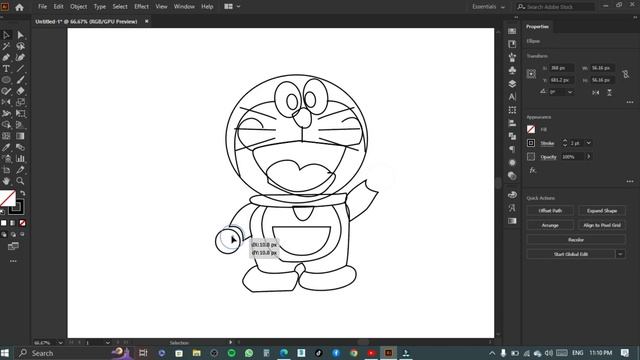The image size is (640, 360).
Task: Select the Free Transform tool
Action: click(20, 113)
